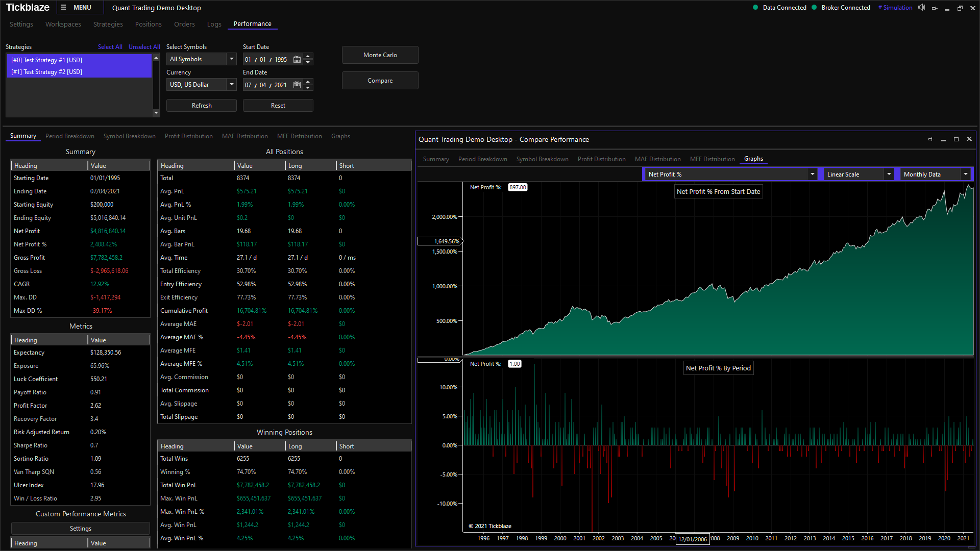This screenshot has width=980, height=551.
Task: Mute sound via the speaker icon
Action: (x=921, y=8)
